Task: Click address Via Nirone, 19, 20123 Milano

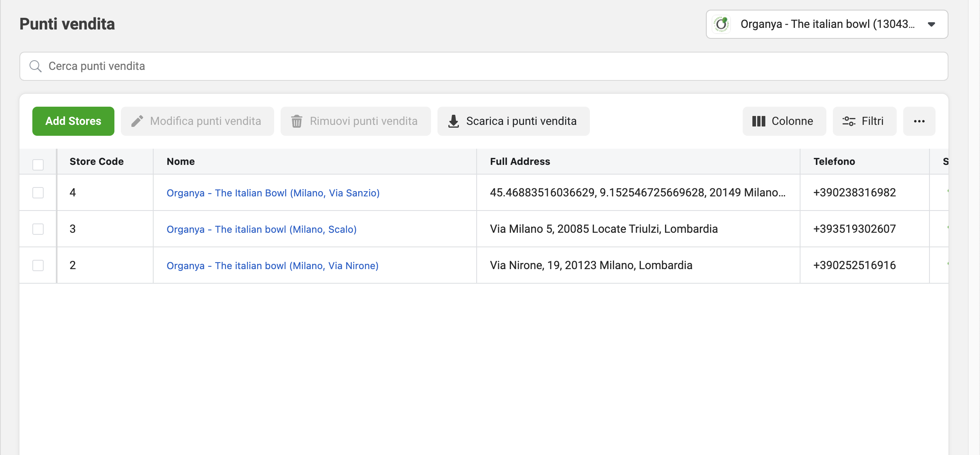Action: 591,265
